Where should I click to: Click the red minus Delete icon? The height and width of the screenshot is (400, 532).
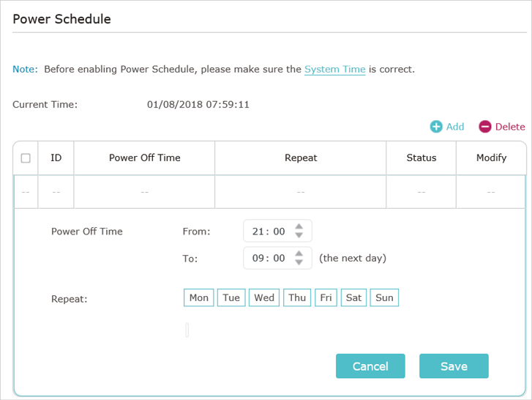(x=485, y=127)
